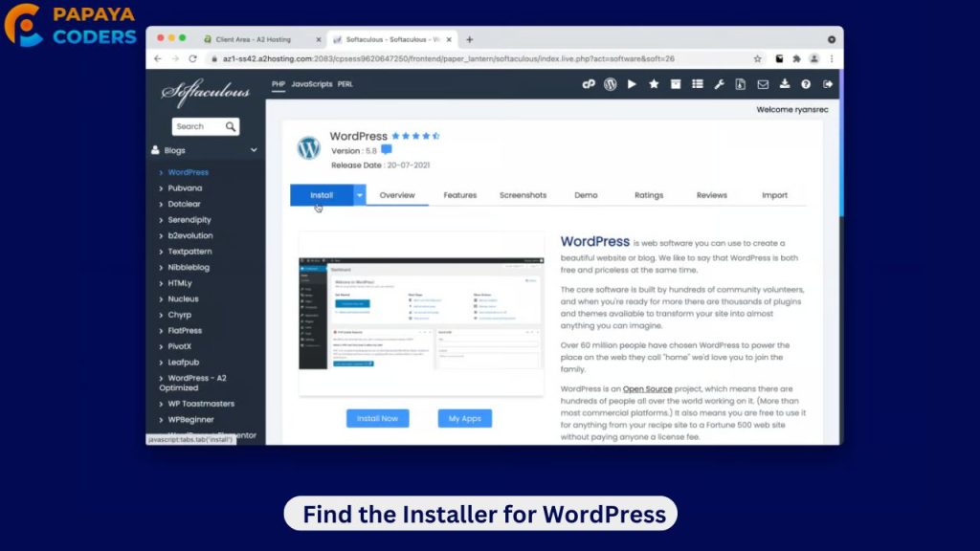Screen dimensions: 980x551
Task: Select Textpattern in the sidebar
Action: point(189,252)
